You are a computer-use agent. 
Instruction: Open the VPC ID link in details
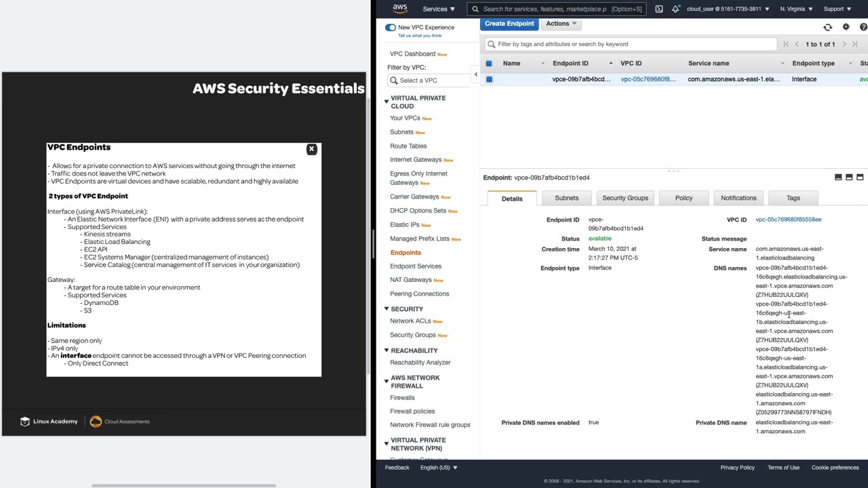pyautogui.click(x=788, y=220)
